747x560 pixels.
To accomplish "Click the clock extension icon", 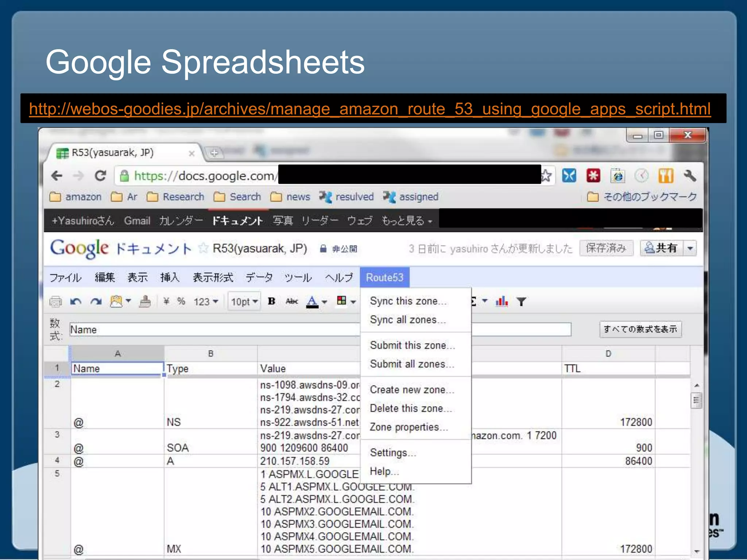I will pyautogui.click(x=642, y=176).
